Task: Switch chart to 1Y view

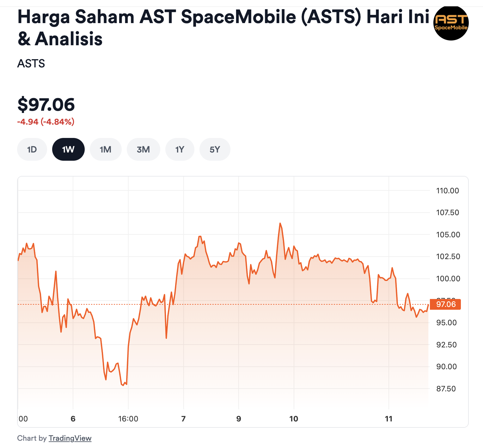Action: [x=180, y=149]
